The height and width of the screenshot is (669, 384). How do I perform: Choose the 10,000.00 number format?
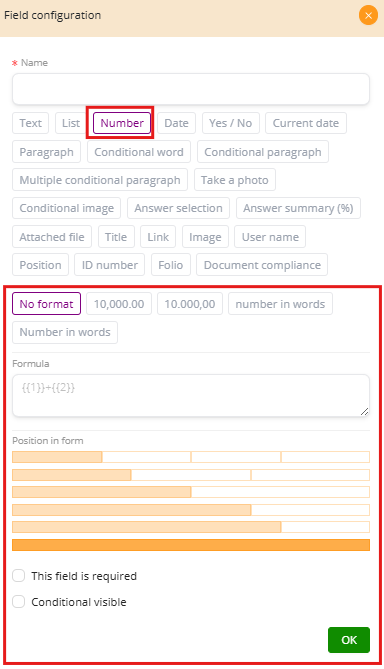coord(119,304)
